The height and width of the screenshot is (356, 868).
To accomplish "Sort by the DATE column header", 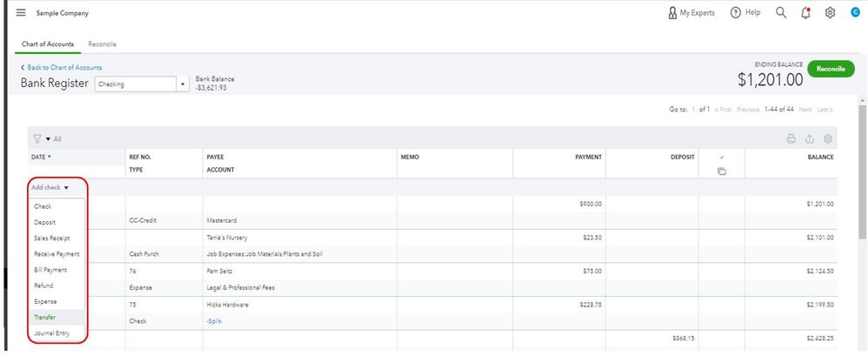I will tap(41, 157).
